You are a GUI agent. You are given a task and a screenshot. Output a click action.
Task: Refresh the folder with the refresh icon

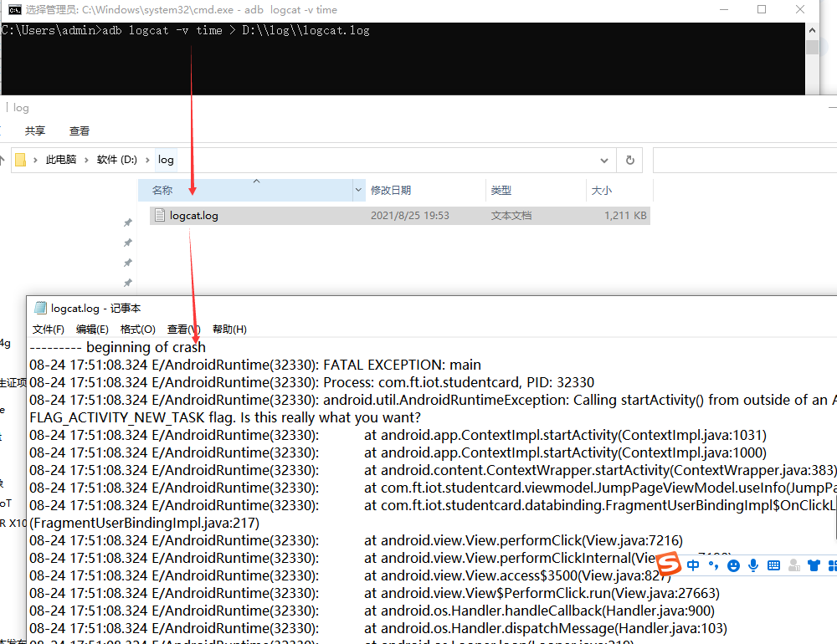click(x=629, y=160)
